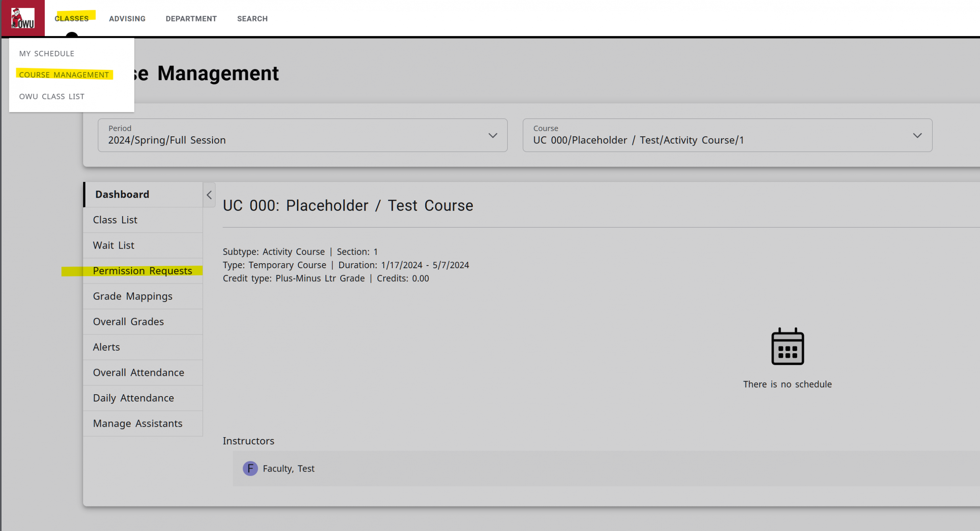The height and width of the screenshot is (531, 980).
Task: Open the SEARCH menu
Action: pos(252,18)
